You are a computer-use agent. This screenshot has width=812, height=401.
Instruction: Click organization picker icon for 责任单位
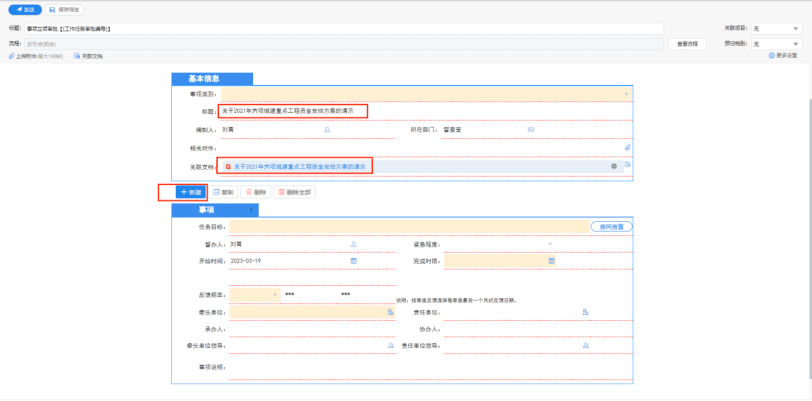pos(586,312)
